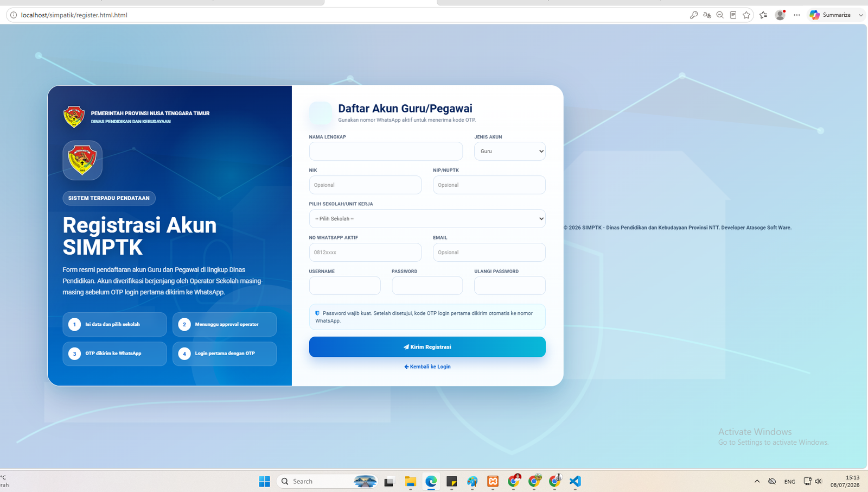The height and width of the screenshot is (492, 868).
Task: Click the Sistem Terpadu Pendataan badge
Action: click(109, 198)
